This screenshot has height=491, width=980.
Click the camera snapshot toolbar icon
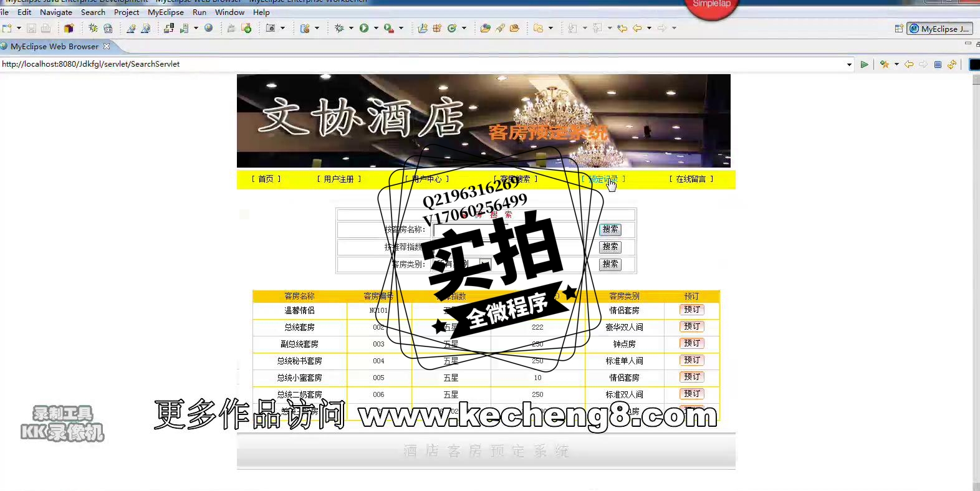271,28
